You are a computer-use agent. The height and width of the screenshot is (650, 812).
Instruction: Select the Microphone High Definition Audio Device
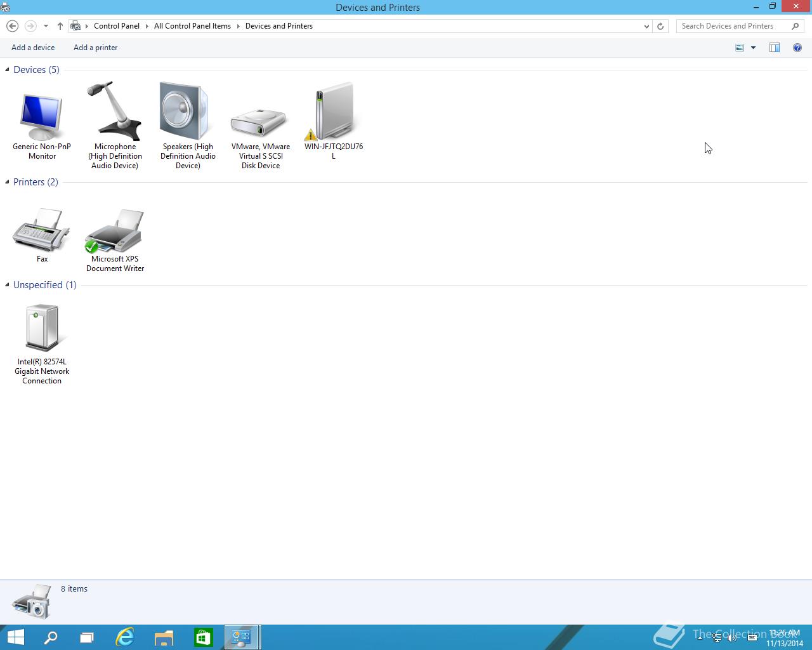point(115,126)
